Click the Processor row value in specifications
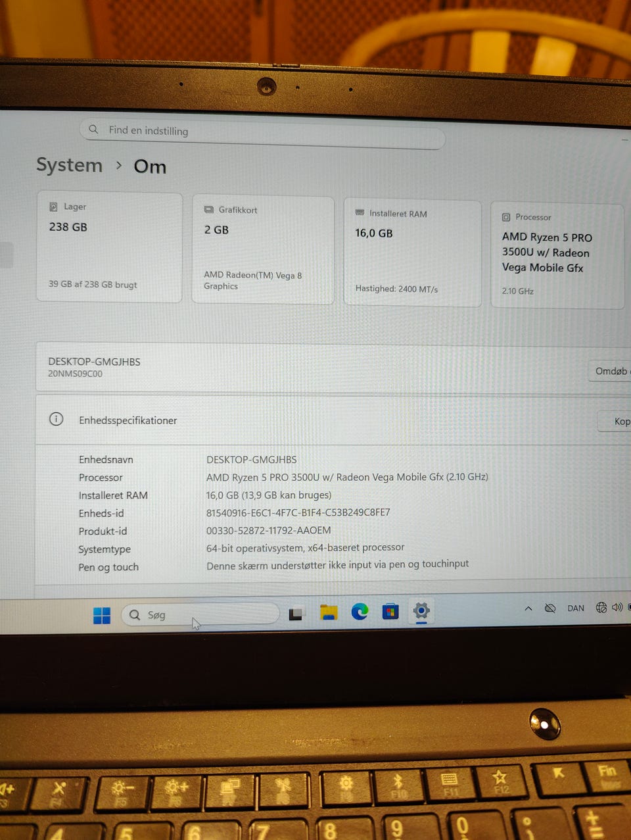Viewport: 631px width, 840px height. [347, 477]
